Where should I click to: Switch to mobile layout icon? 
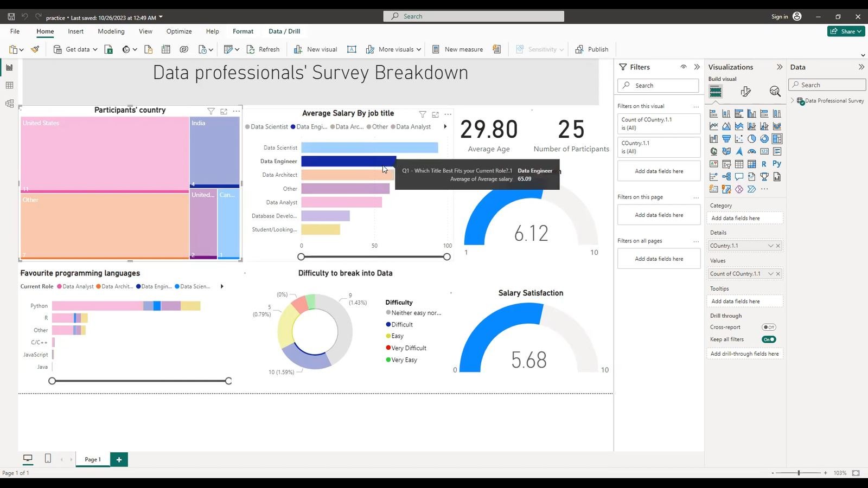pos(48,459)
